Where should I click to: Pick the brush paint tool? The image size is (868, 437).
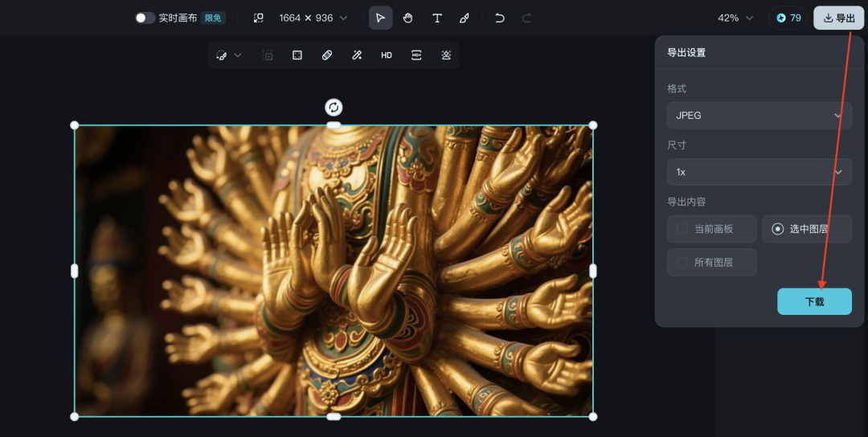click(x=465, y=18)
